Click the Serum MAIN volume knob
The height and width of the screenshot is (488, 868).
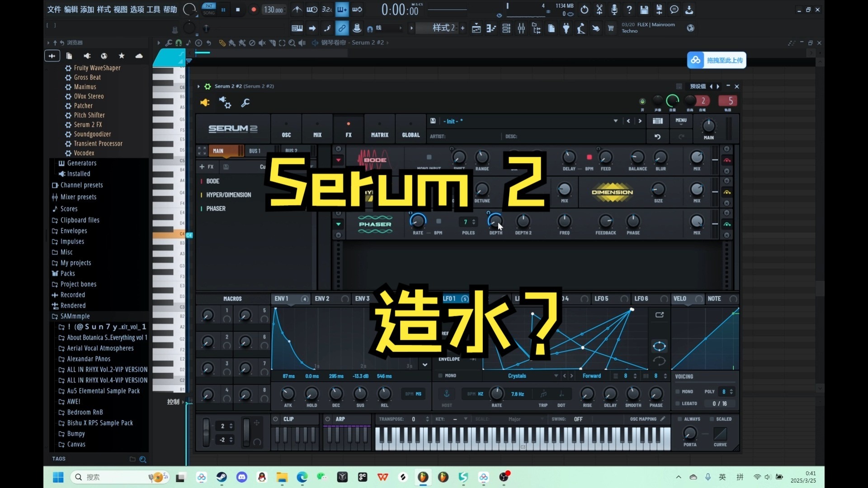[708, 126]
